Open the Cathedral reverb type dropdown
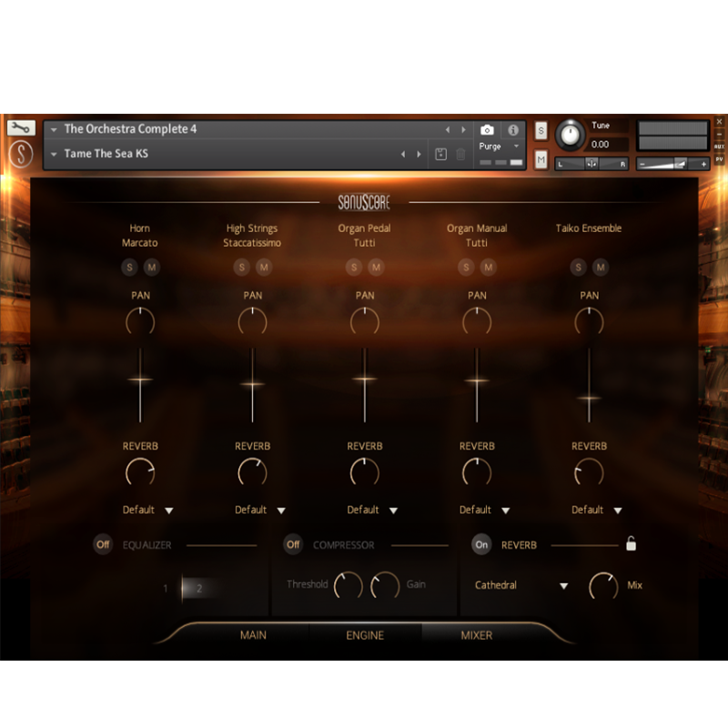Image resolution: width=728 pixels, height=728 pixels. click(x=521, y=585)
